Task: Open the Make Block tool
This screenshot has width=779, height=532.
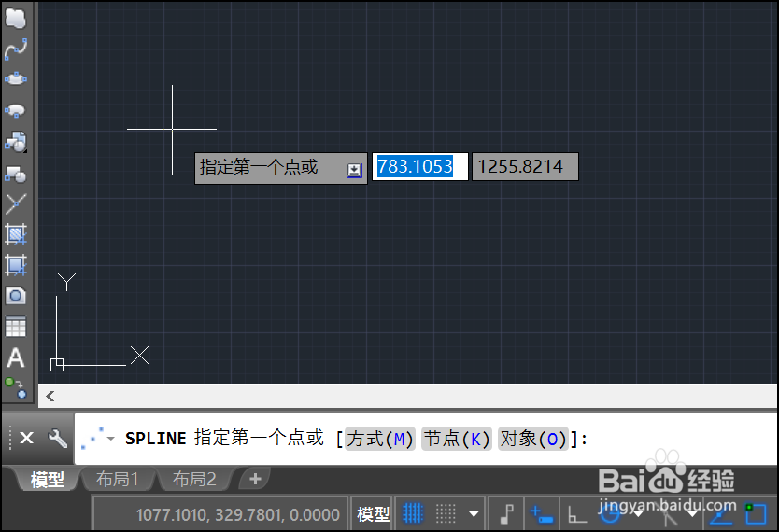Action: click(15, 174)
